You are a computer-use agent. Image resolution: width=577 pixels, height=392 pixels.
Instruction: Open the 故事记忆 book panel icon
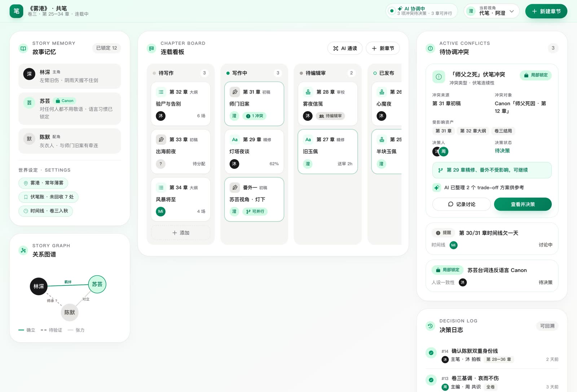pos(23,48)
